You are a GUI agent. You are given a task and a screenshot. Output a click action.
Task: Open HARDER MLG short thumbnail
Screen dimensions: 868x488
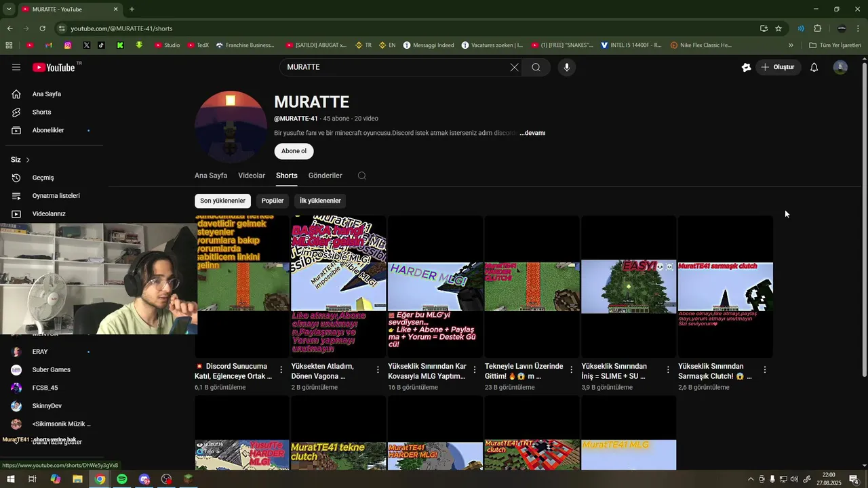point(435,287)
